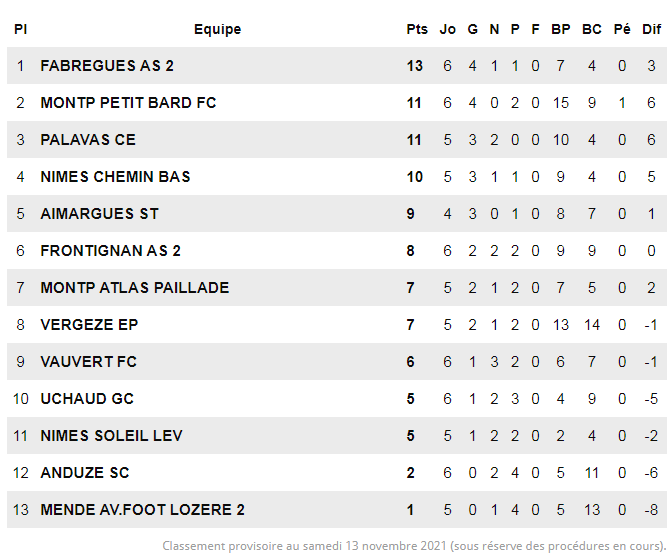Open the PALAVAS CE team row
The height and width of the screenshot is (560, 672).
tap(88, 140)
